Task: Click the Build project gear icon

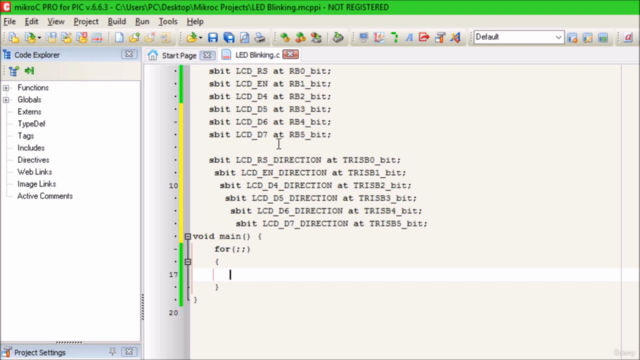Action: (x=285, y=38)
